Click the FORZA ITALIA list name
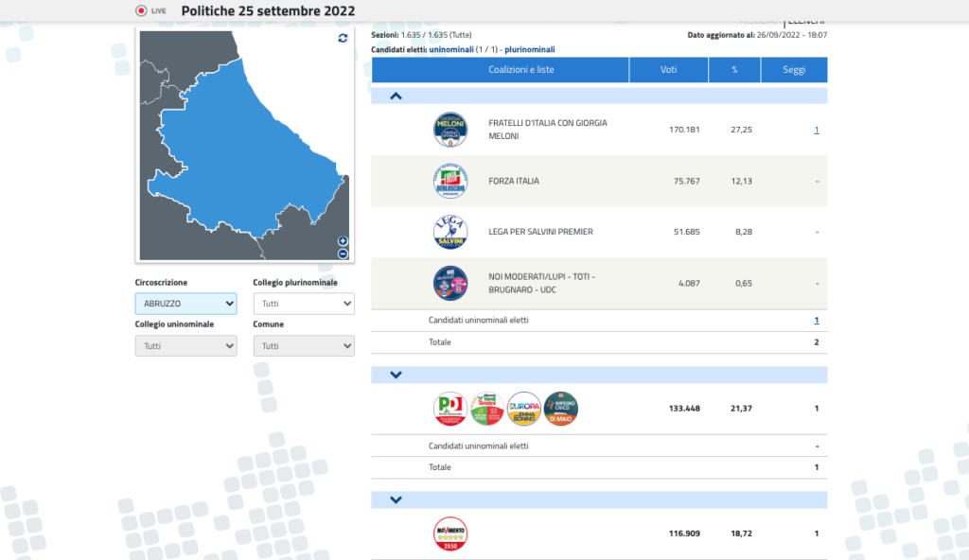The width and height of the screenshot is (969, 560). tap(514, 181)
